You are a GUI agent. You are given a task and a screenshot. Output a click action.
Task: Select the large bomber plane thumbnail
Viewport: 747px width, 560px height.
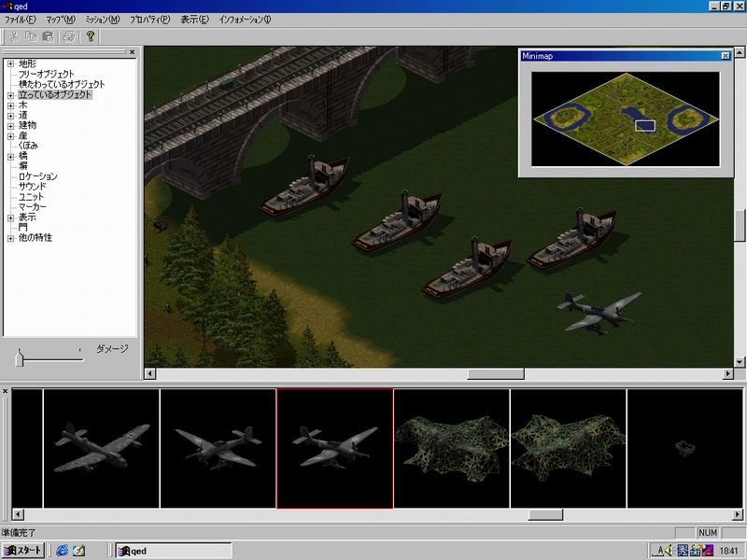101,448
